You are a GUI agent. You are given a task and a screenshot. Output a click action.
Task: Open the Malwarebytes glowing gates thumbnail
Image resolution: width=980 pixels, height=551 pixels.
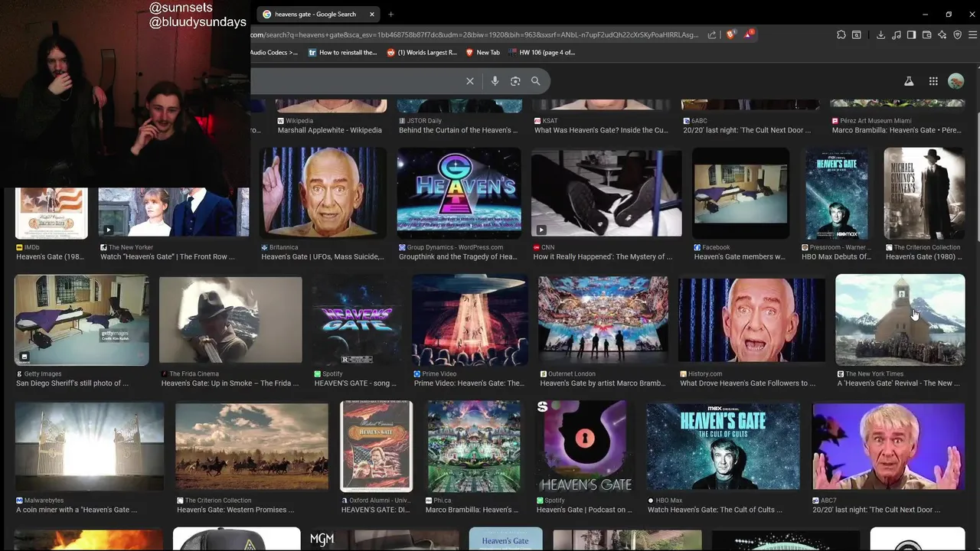89,446
